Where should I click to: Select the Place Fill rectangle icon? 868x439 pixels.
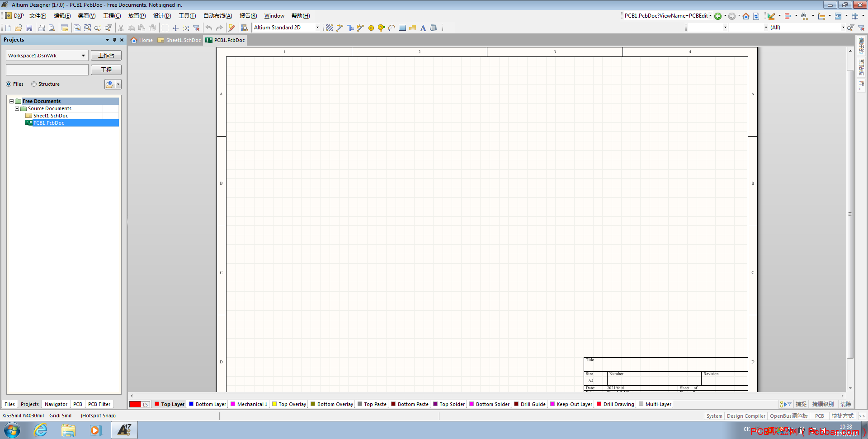[x=402, y=28]
